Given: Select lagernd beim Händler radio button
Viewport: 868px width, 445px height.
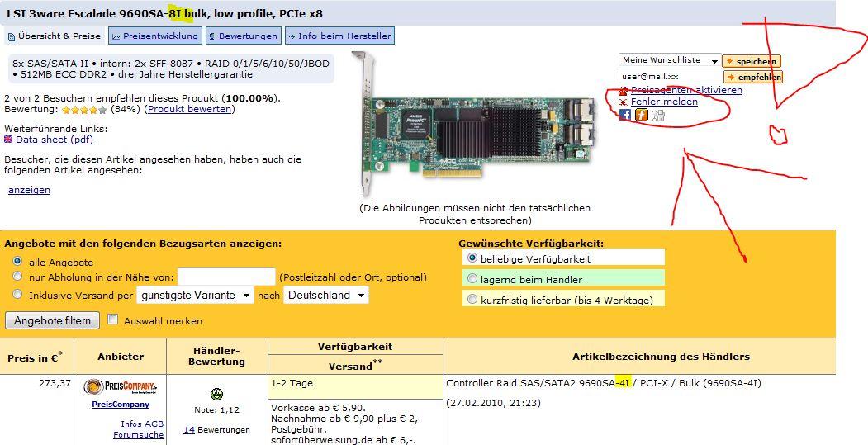Looking at the screenshot, I should click(x=472, y=278).
